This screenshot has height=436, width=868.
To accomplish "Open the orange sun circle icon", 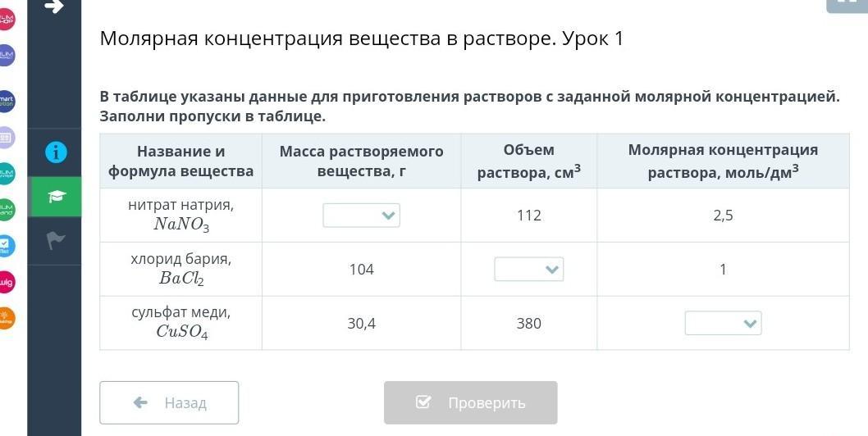I will 6,318.
